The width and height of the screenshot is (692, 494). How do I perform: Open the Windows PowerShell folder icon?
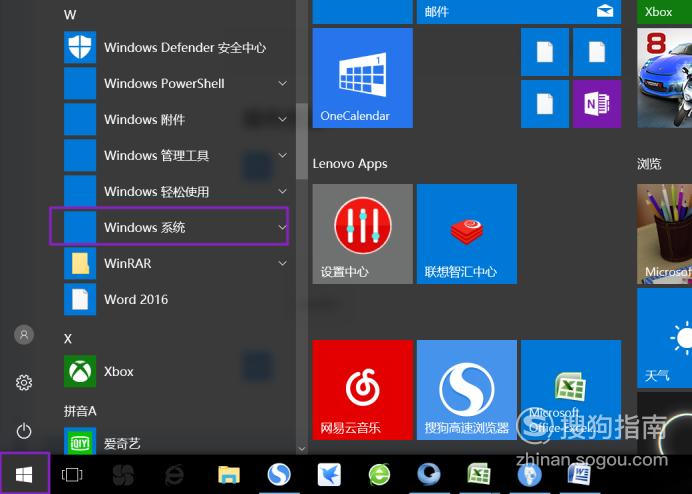(x=80, y=83)
